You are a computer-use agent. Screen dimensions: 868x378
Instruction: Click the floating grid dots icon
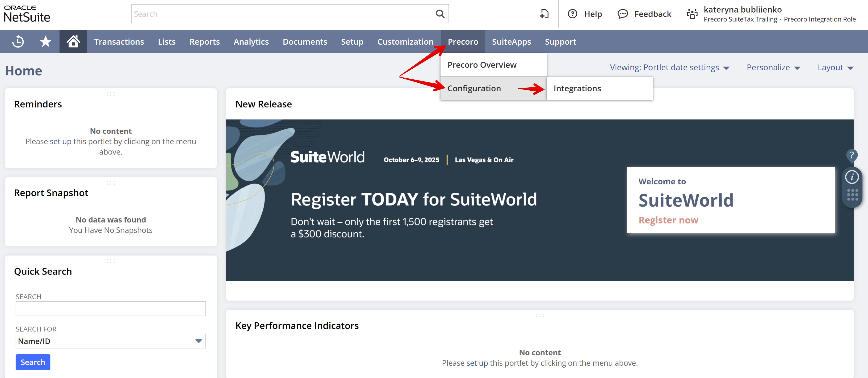(852, 195)
